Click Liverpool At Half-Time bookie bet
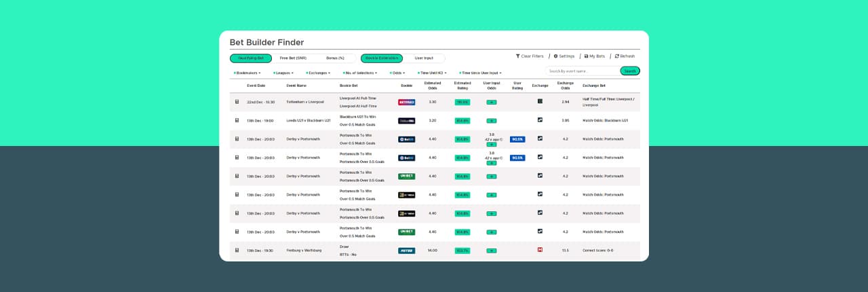 pos(358,106)
